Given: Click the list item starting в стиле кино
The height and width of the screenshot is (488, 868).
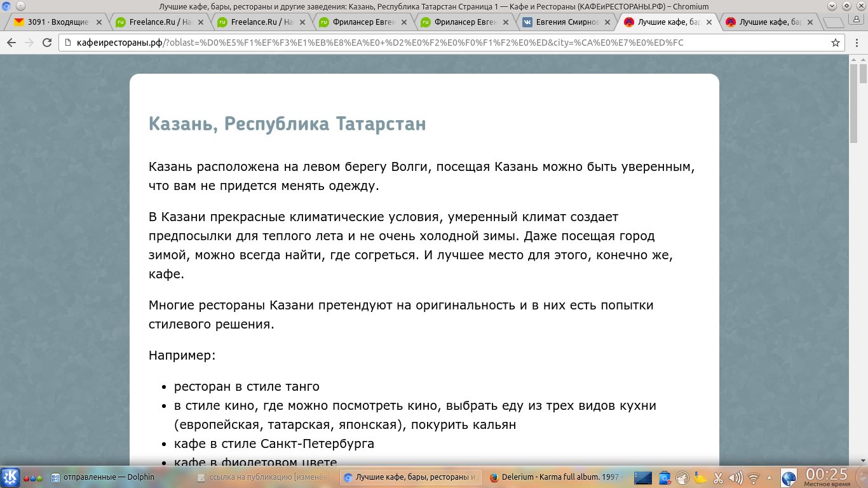Looking at the screenshot, I should (x=415, y=415).
